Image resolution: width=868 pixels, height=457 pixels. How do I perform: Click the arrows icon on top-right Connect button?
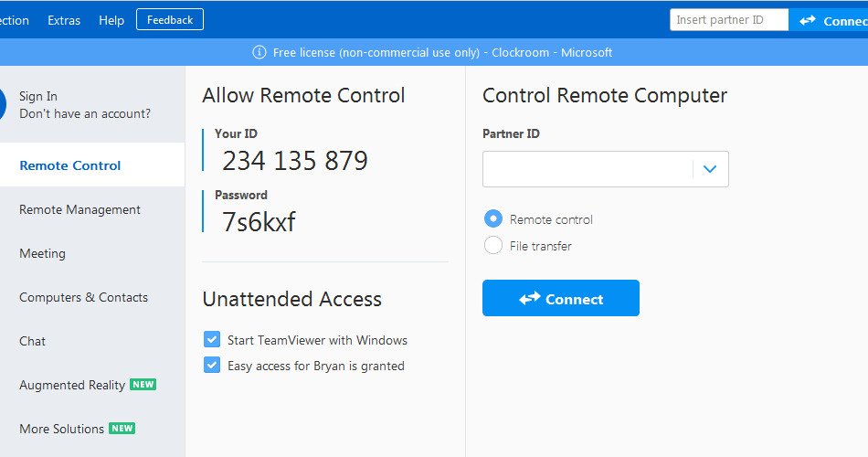(x=808, y=20)
